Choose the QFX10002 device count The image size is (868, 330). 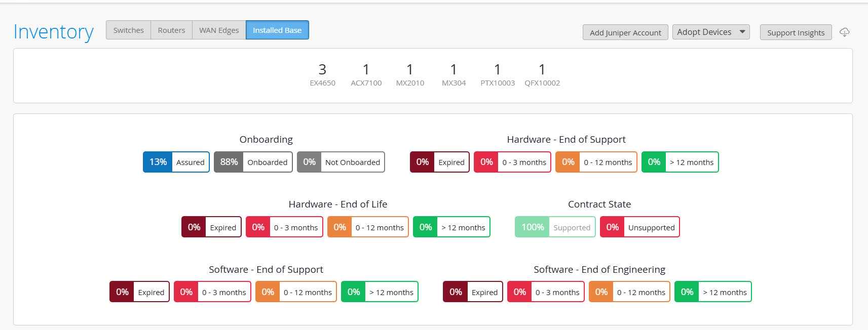coord(542,74)
